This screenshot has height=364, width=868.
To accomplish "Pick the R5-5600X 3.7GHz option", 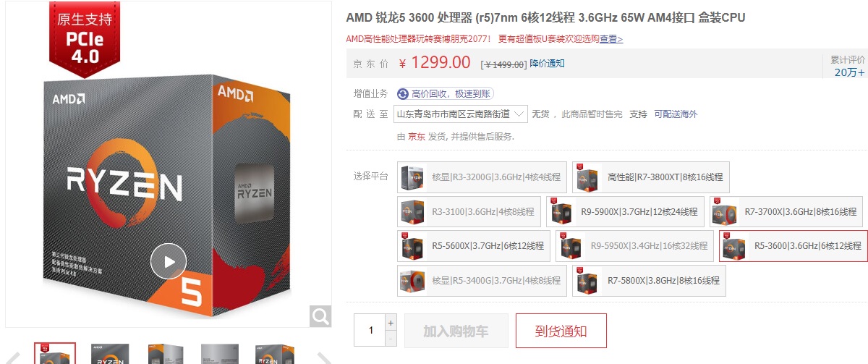I will click(x=474, y=246).
